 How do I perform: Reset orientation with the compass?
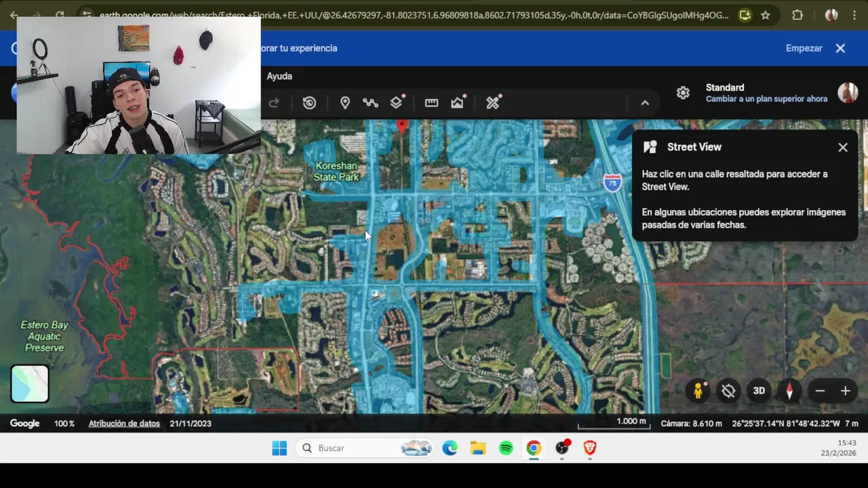[789, 391]
